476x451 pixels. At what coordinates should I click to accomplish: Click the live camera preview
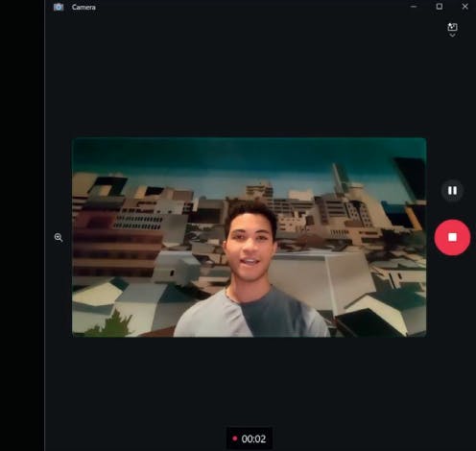point(249,237)
